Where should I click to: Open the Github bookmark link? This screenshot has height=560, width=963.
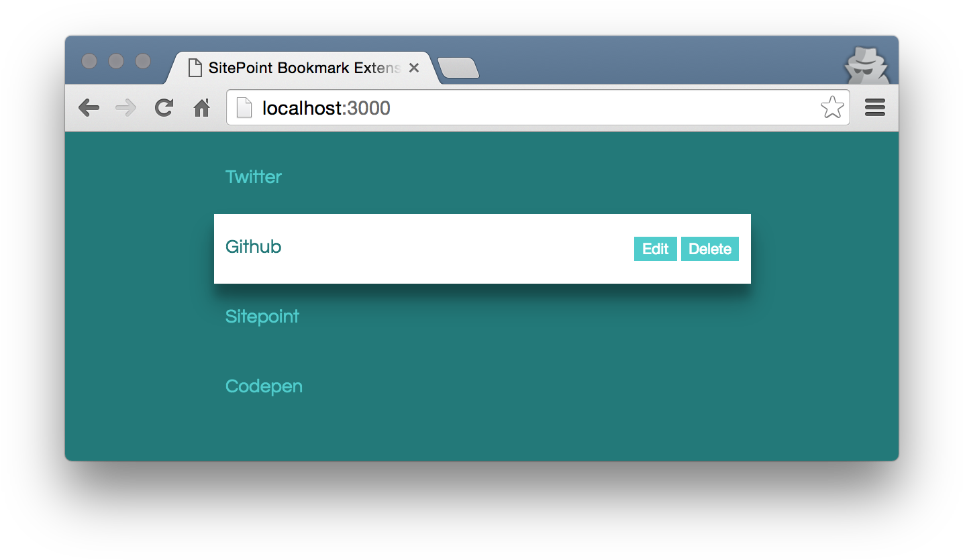point(254,247)
